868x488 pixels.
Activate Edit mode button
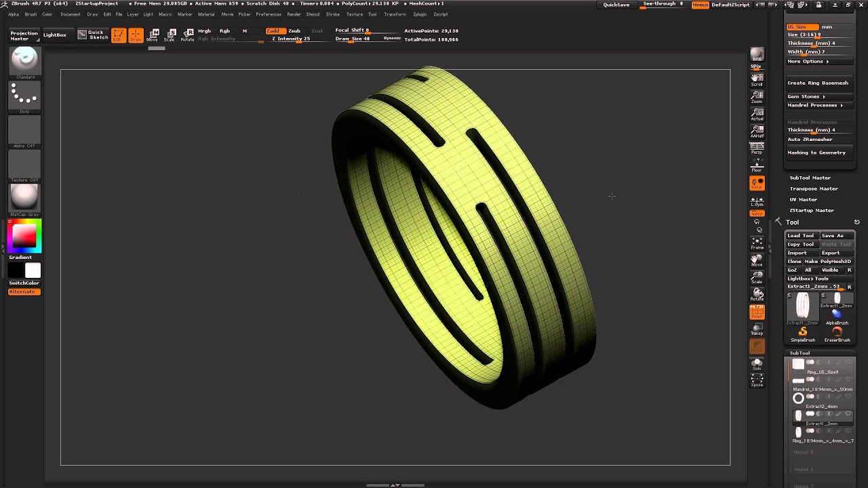(119, 35)
